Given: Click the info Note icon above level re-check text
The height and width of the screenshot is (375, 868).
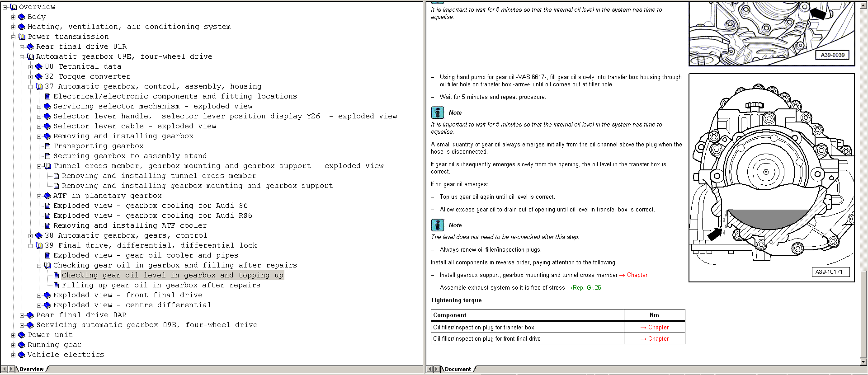Looking at the screenshot, I should click(437, 225).
